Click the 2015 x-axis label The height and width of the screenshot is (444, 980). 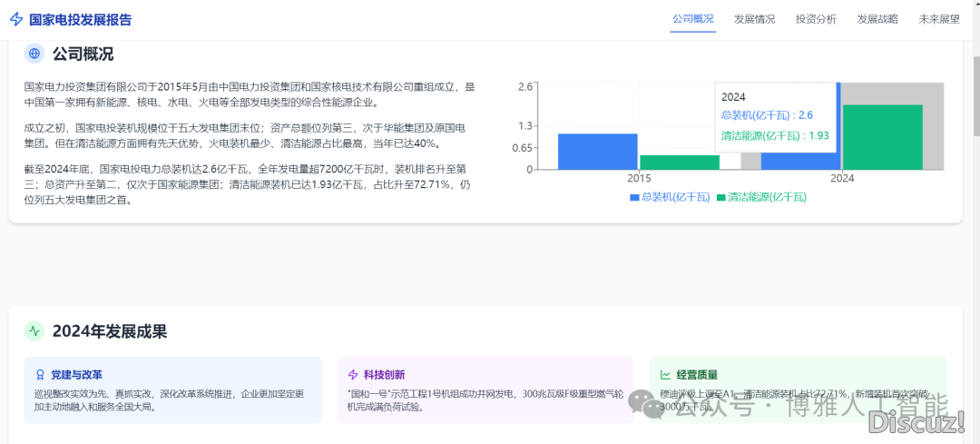[639, 178]
